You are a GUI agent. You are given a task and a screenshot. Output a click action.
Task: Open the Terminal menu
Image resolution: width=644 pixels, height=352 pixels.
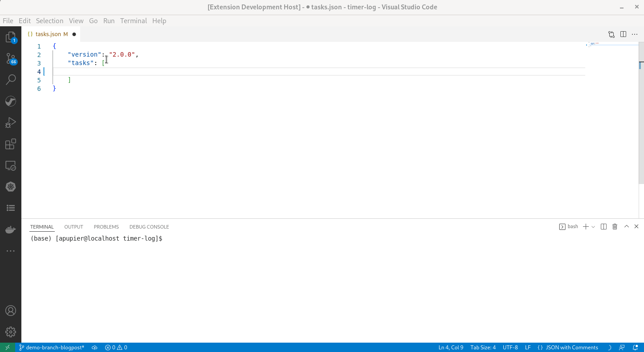(x=133, y=20)
